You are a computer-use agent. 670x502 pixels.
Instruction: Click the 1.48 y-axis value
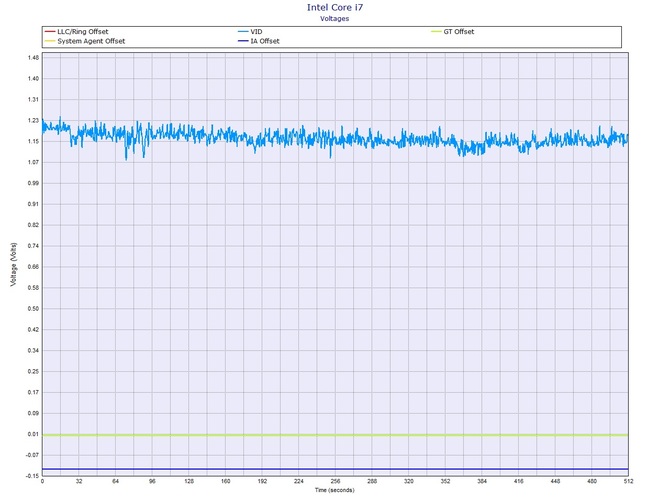(33, 58)
